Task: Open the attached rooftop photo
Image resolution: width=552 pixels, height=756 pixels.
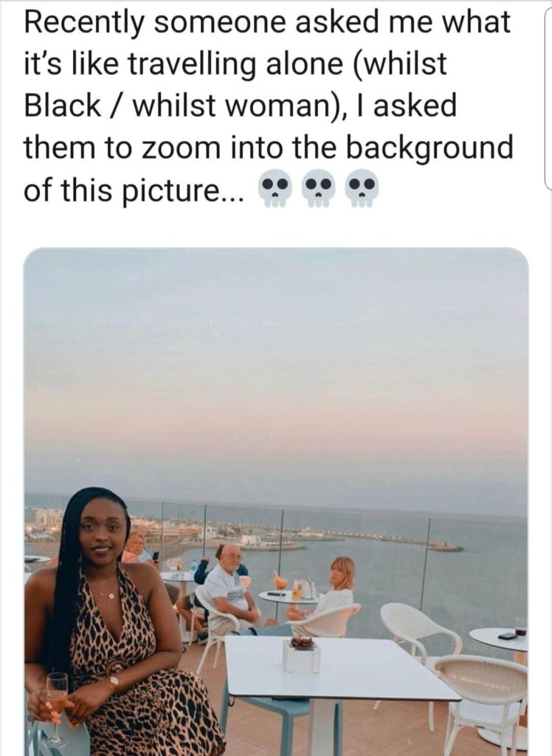Action: [x=276, y=501]
